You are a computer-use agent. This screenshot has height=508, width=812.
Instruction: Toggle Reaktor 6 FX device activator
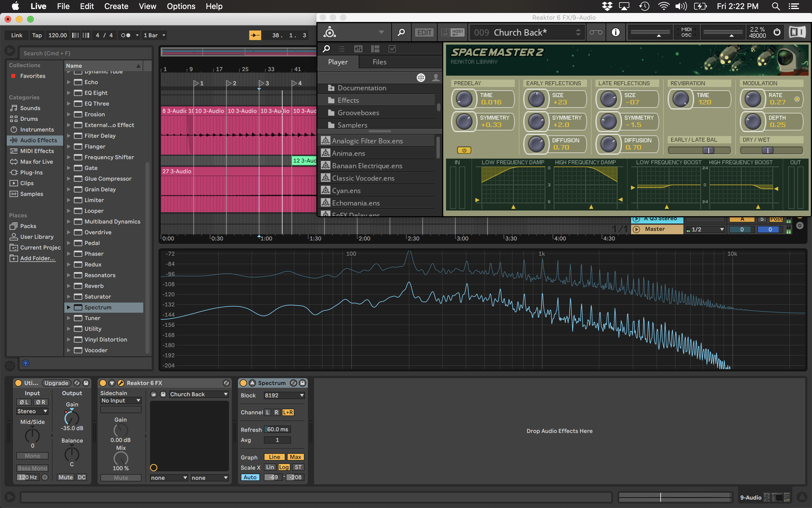103,383
